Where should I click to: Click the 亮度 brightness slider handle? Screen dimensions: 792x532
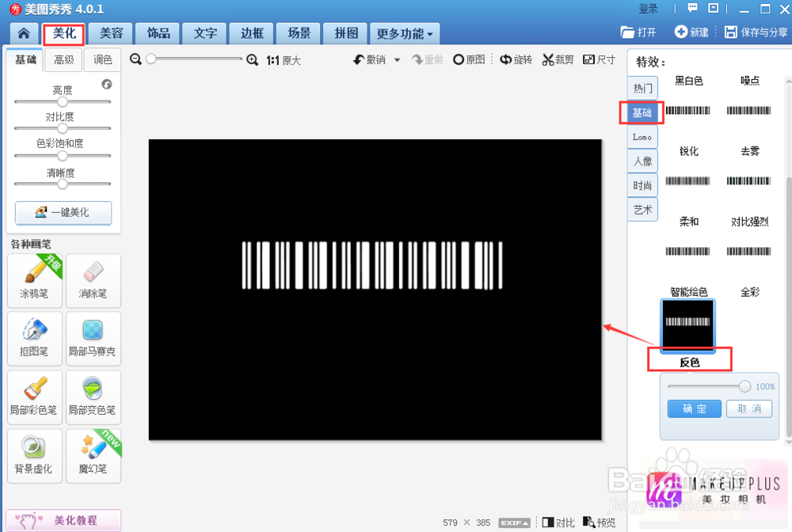pyautogui.click(x=62, y=102)
